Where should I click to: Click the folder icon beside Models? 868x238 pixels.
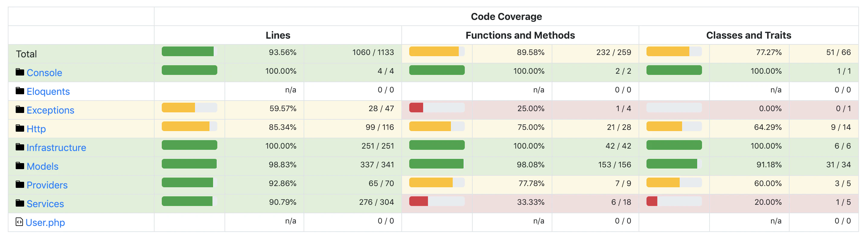(20, 166)
